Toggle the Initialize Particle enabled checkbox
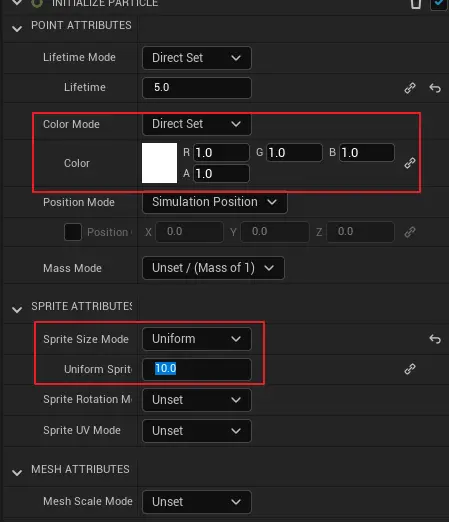This screenshot has width=449, height=523. click(439, 4)
